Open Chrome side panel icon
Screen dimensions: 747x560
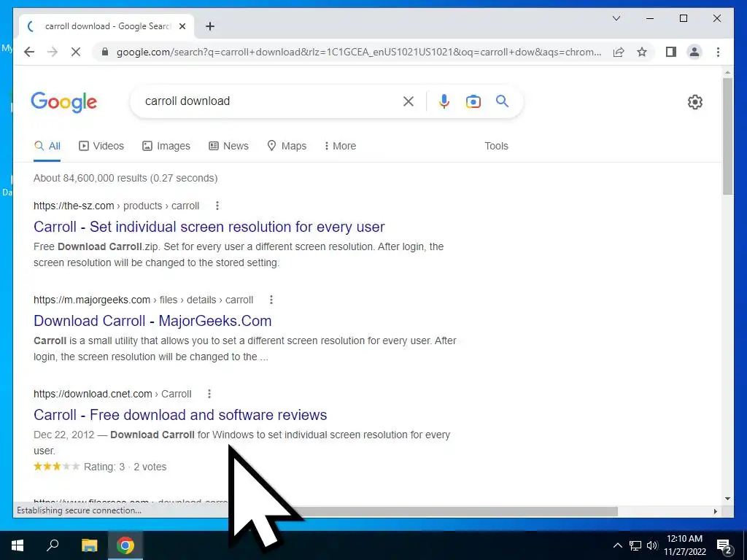coord(671,52)
